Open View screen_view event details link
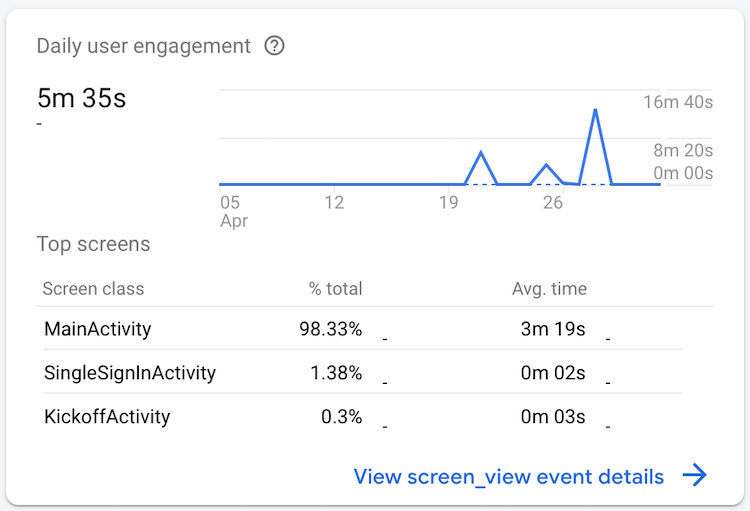 coord(508,477)
